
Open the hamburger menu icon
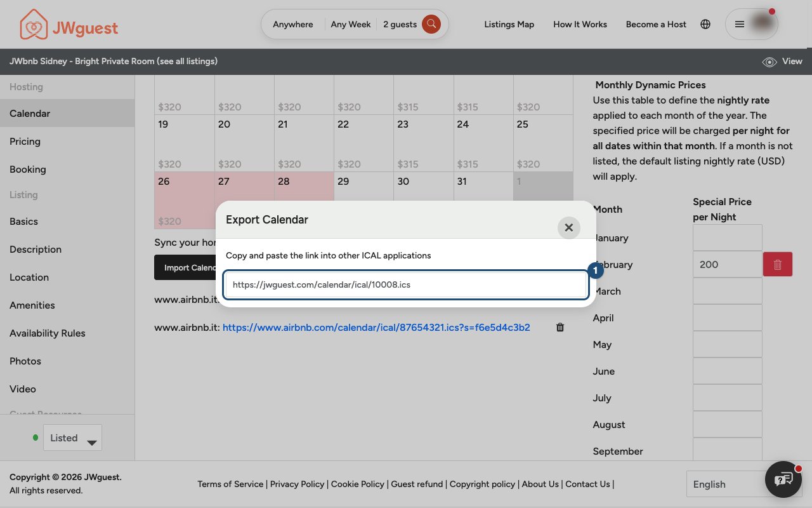(x=739, y=24)
